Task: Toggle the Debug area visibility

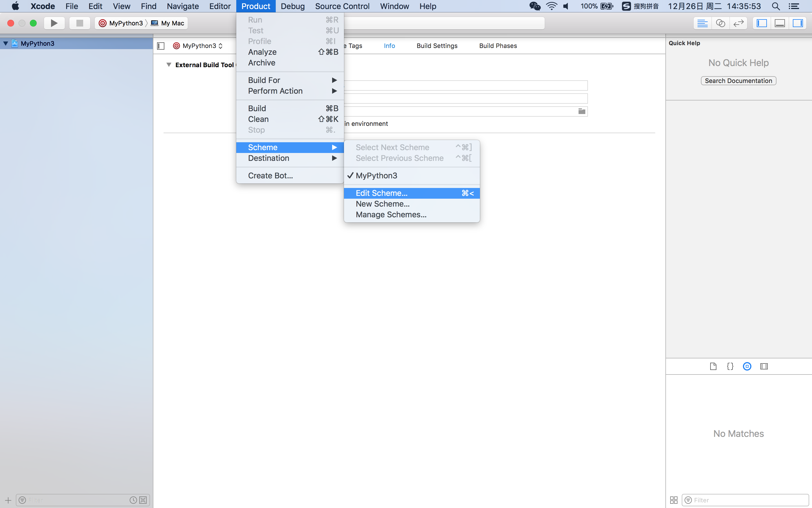Action: coord(780,23)
